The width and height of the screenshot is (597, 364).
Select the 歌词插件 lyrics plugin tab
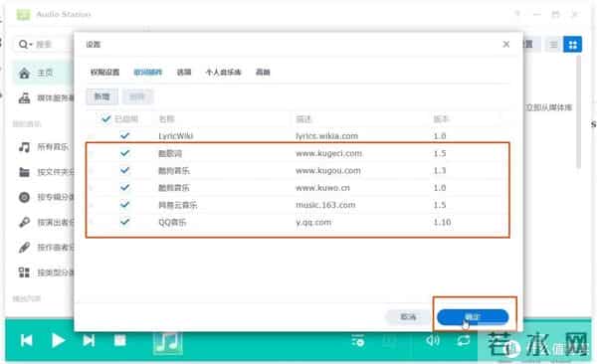(x=147, y=72)
